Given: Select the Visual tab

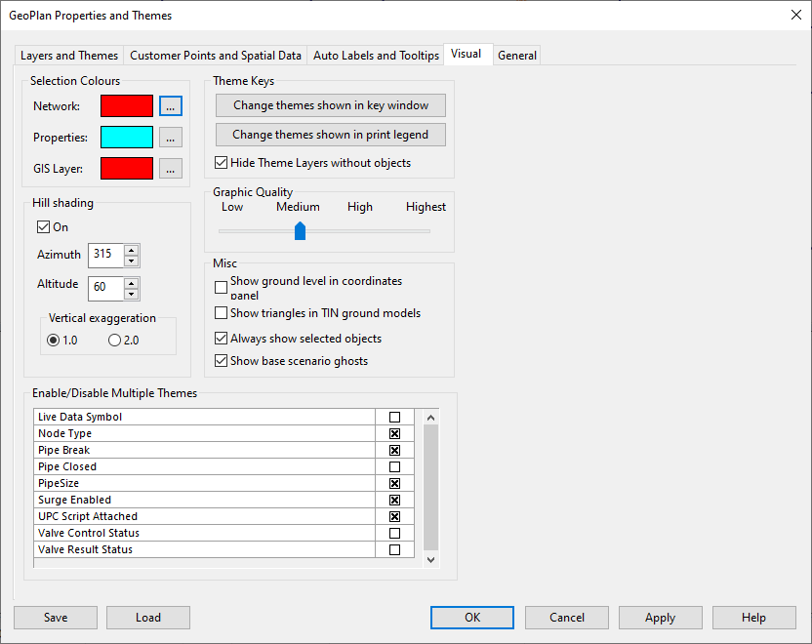Looking at the screenshot, I should (467, 54).
